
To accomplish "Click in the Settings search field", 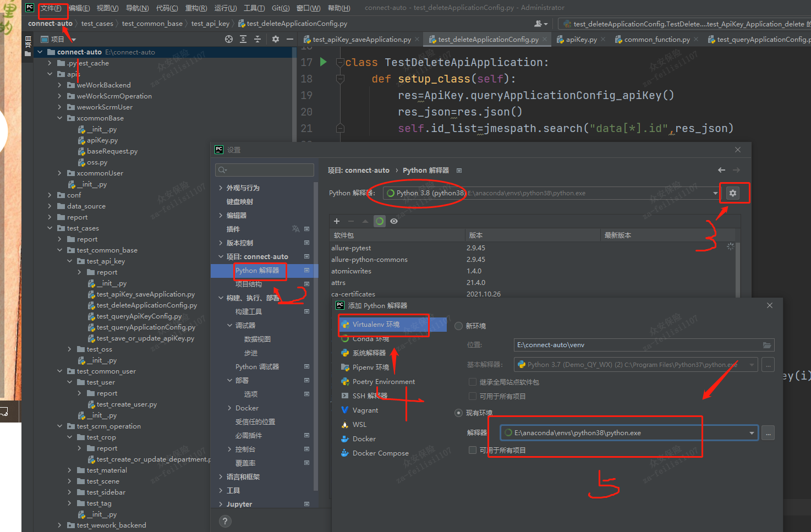I will tap(265, 170).
